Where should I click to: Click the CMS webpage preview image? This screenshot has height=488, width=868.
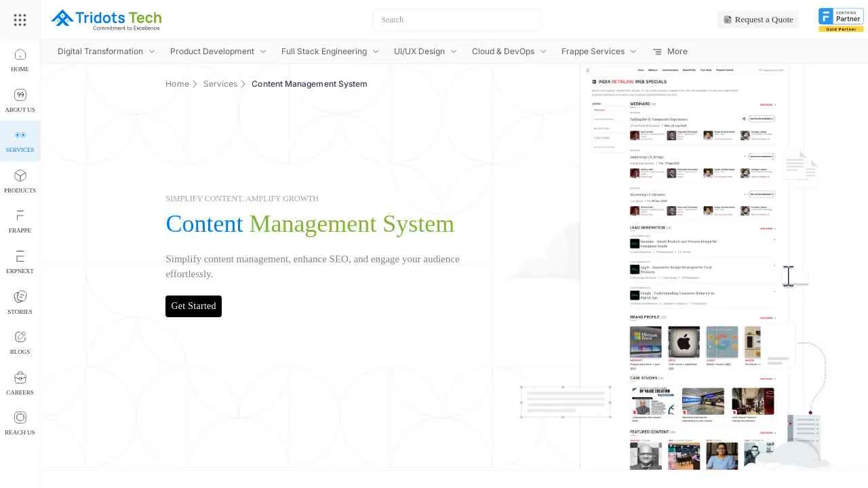(x=684, y=267)
